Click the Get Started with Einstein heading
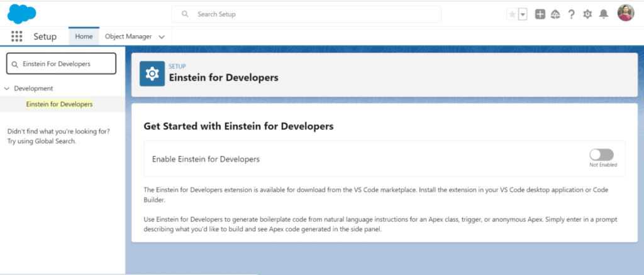644x275 pixels. [x=238, y=126]
